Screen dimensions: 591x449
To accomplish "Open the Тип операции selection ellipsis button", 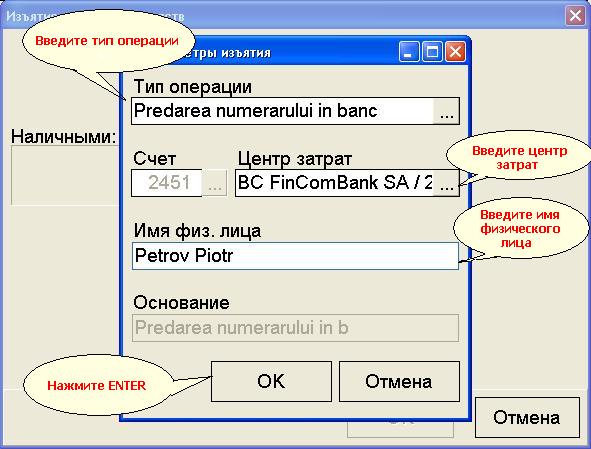I will [446, 111].
